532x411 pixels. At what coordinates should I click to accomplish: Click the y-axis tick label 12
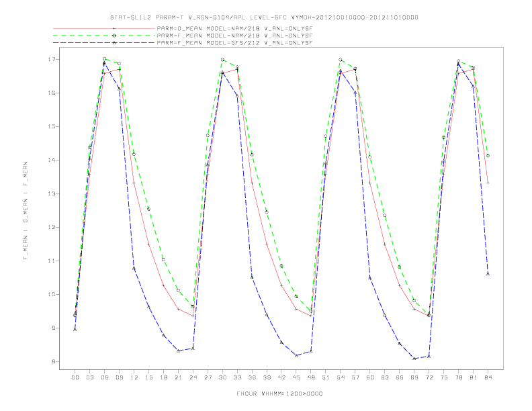pyautogui.click(x=52, y=227)
